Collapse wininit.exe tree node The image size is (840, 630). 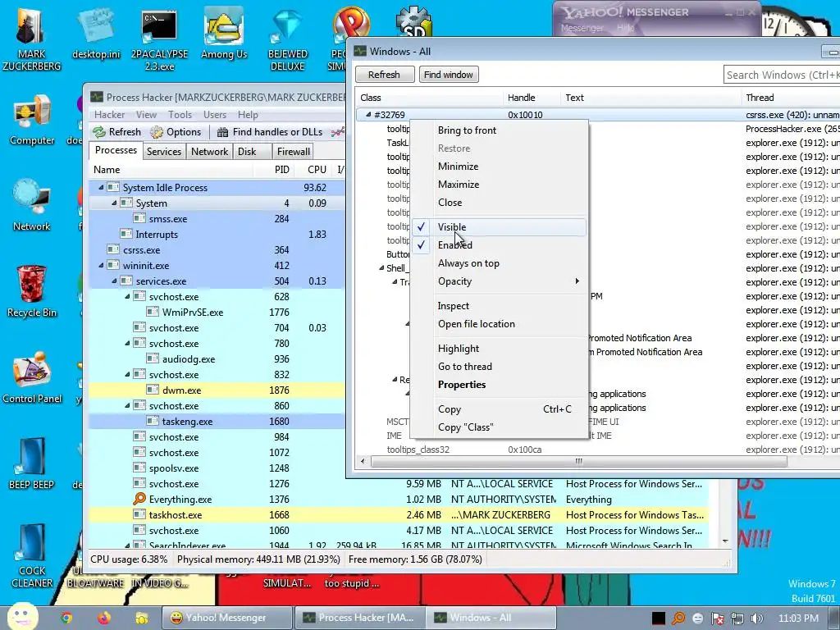point(101,266)
